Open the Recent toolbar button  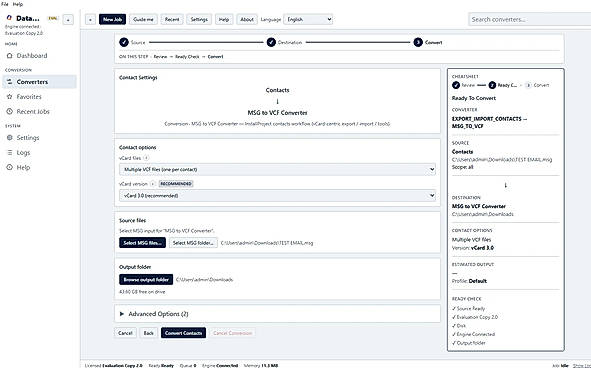[x=172, y=20]
